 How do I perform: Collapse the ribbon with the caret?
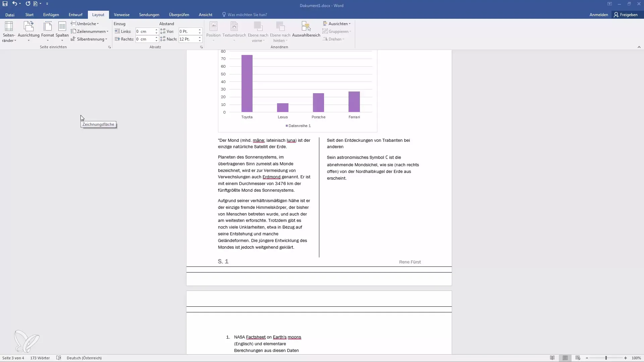(x=639, y=47)
